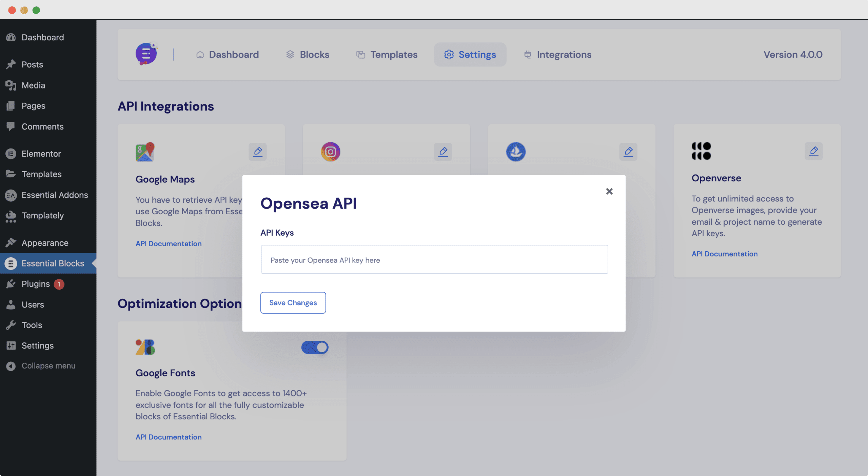Disable the Google Fonts toggle
The height and width of the screenshot is (476, 868).
[315, 347]
